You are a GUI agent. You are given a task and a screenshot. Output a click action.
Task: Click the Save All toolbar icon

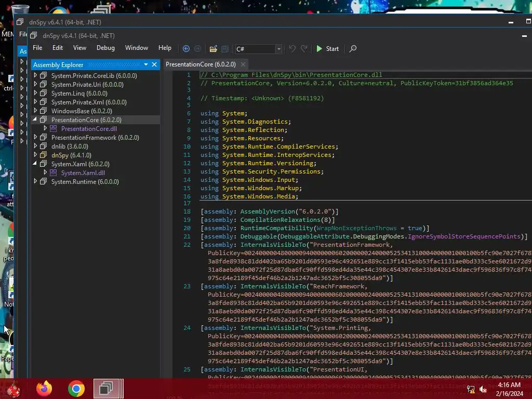pos(224,49)
